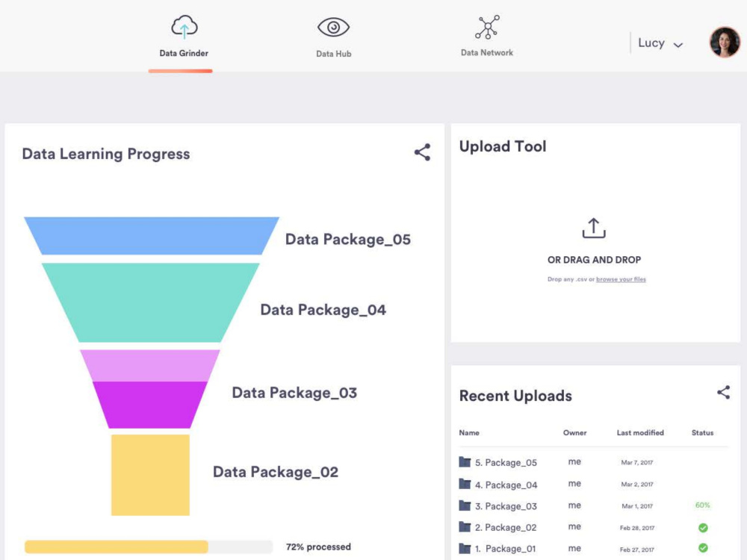The image size is (747, 560).
Task: Select the blue Data Package_05 funnel segment
Action: [152, 236]
